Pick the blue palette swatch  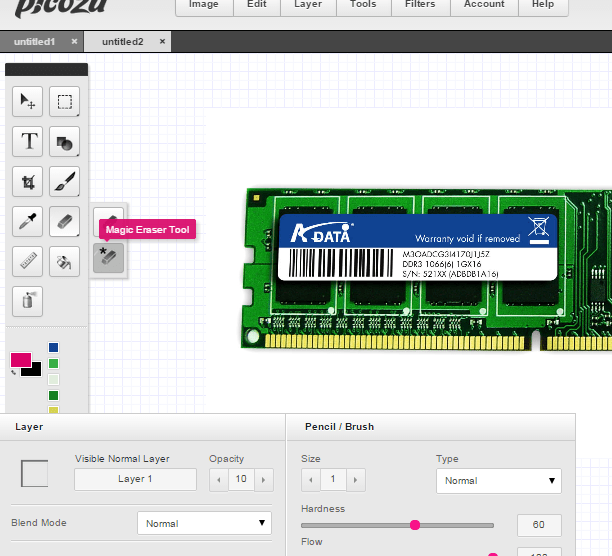(53, 347)
